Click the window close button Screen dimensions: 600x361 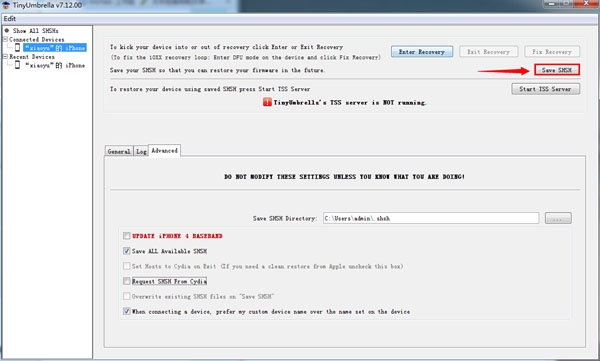click(x=587, y=3)
